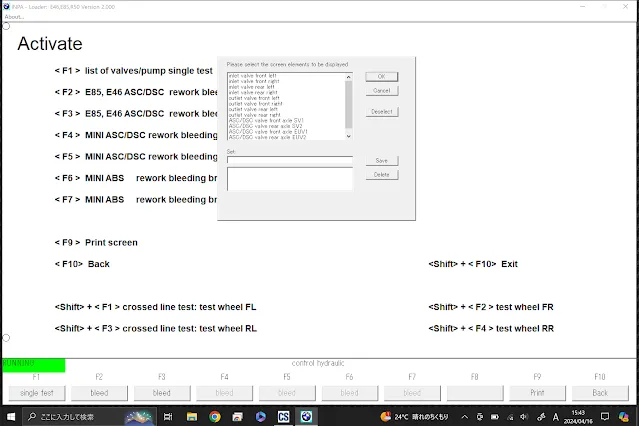Click the blank F8 button
639x426 pixels.
pos(475,393)
